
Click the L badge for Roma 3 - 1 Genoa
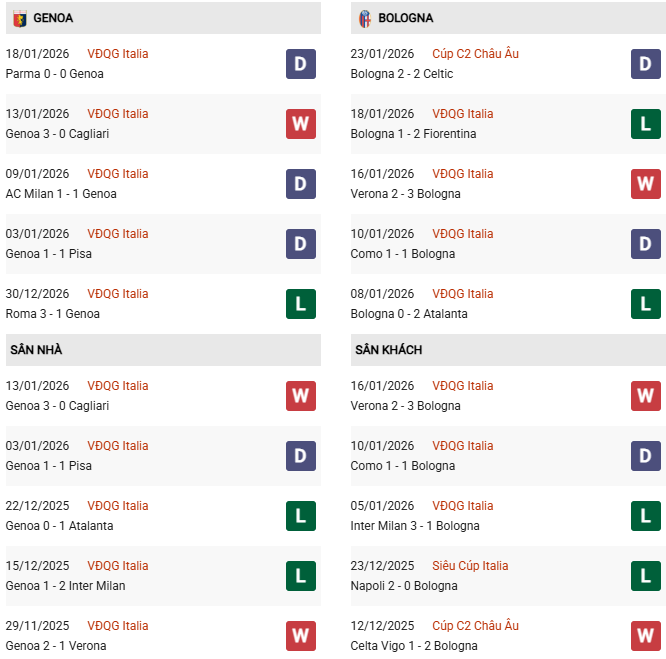tap(300, 304)
